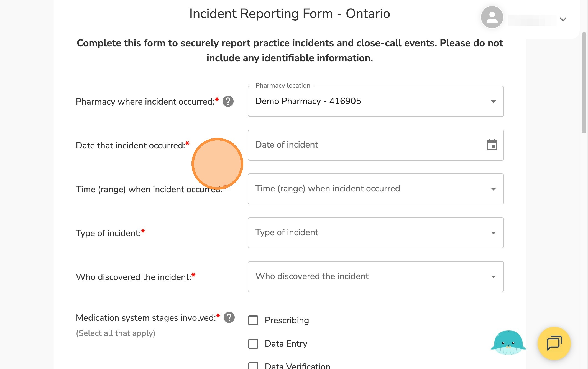Expand the Who discovered the incident dropdown
This screenshot has height=369, width=588.
click(x=375, y=277)
